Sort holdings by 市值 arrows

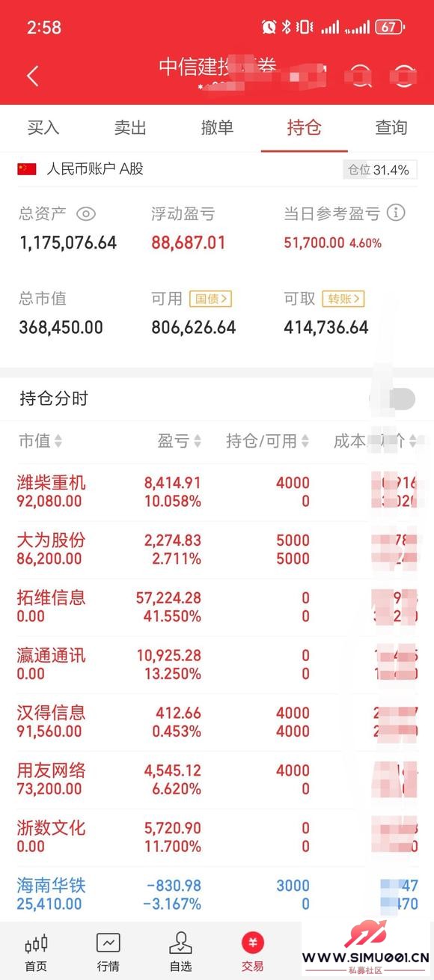pyautogui.click(x=58, y=441)
